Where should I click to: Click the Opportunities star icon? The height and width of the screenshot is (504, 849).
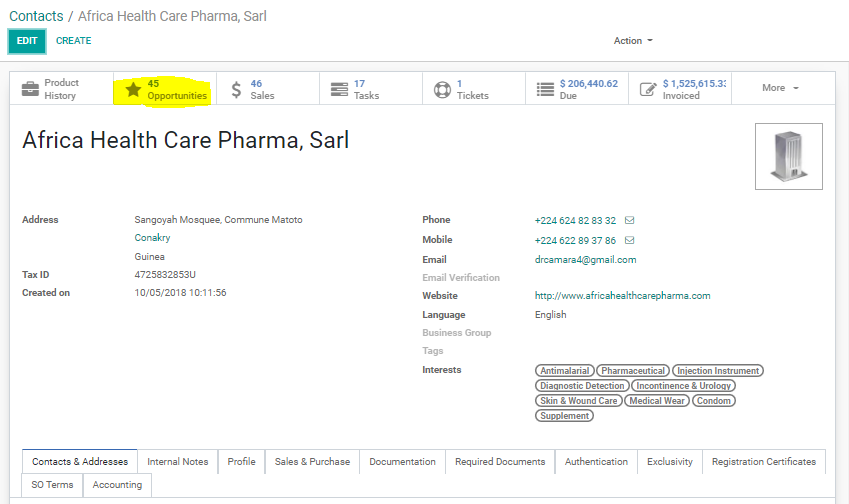pyautogui.click(x=133, y=89)
